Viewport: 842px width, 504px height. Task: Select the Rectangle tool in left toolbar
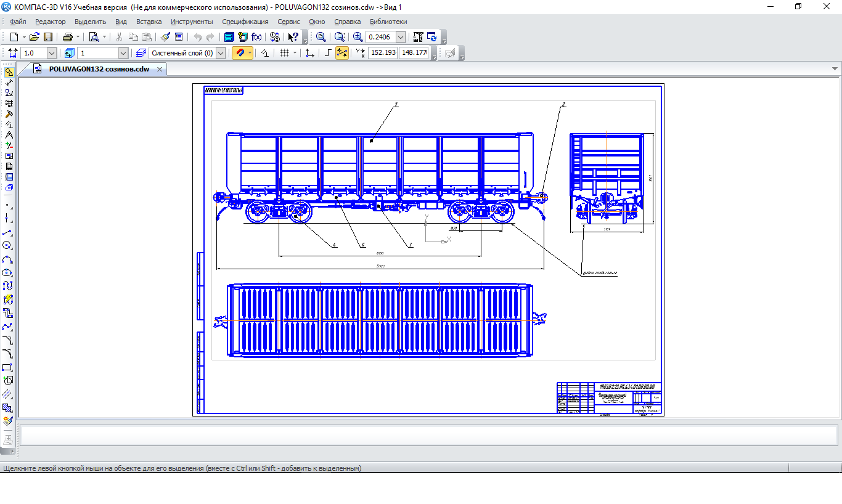tap(7, 367)
